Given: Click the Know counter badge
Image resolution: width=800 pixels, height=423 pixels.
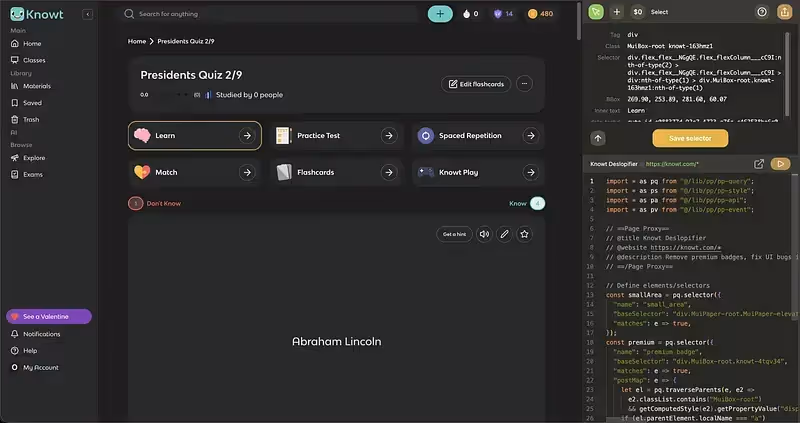Looking at the screenshot, I should pyautogui.click(x=537, y=204).
